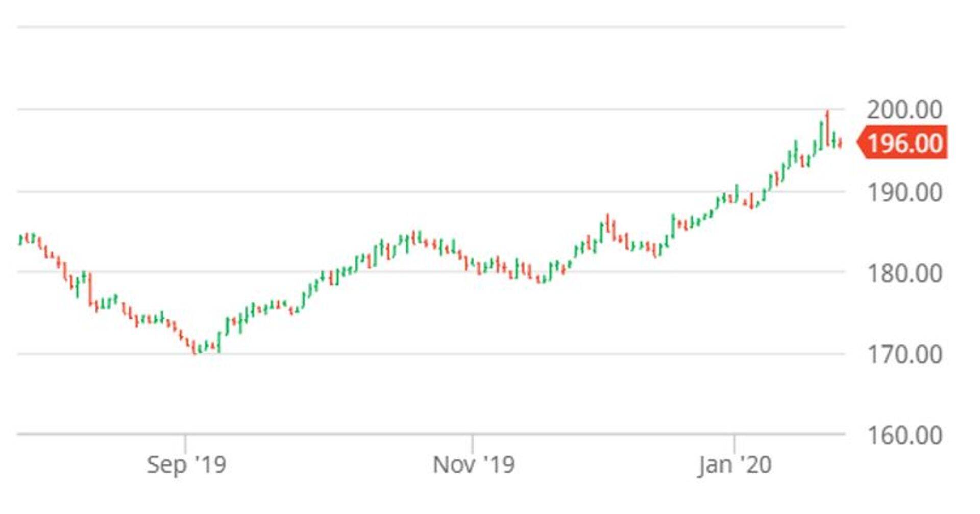Click the Nov '19 date label
Viewport: 980px width, 514px height.
coord(473,464)
